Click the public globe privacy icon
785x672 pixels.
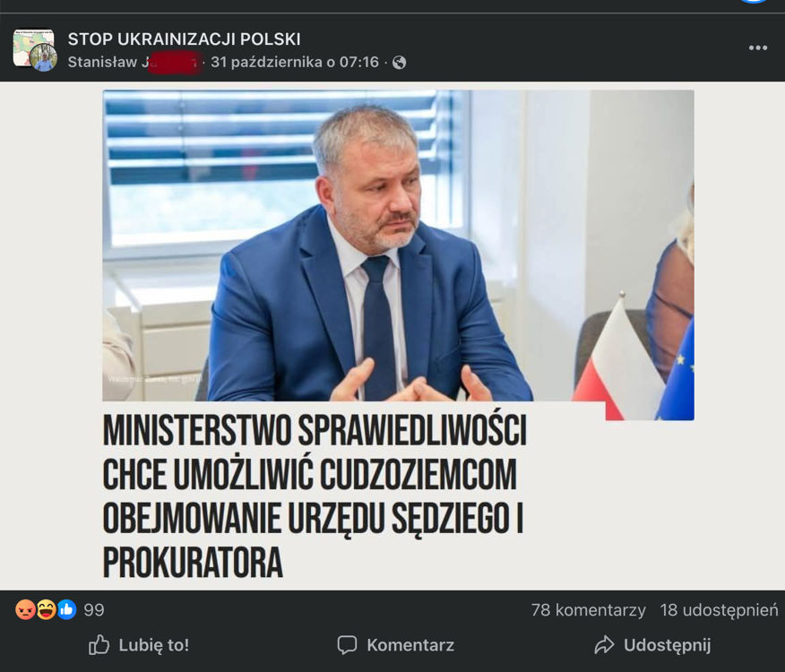[399, 63]
